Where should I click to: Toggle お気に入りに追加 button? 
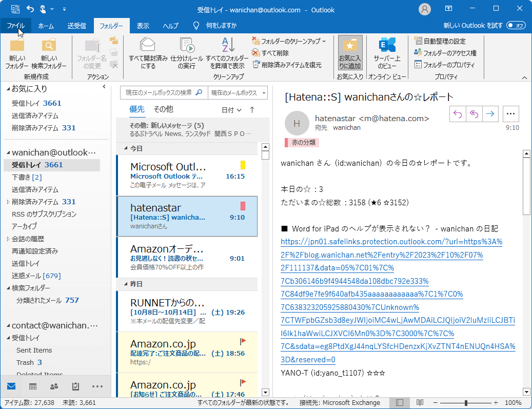pyautogui.click(x=350, y=53)
